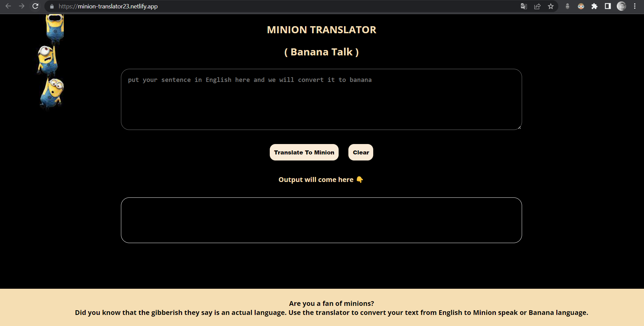Reload the Minion Translator page

(35, 6)
